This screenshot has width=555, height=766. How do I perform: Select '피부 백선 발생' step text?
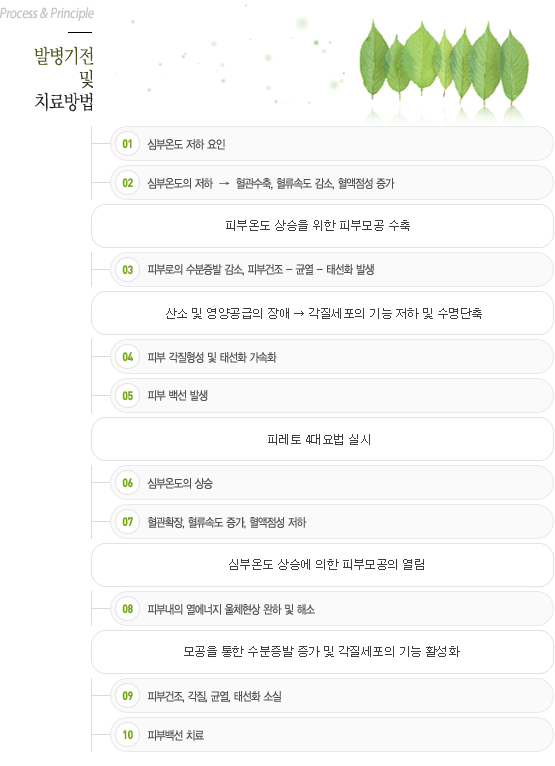tap(177, 396)
